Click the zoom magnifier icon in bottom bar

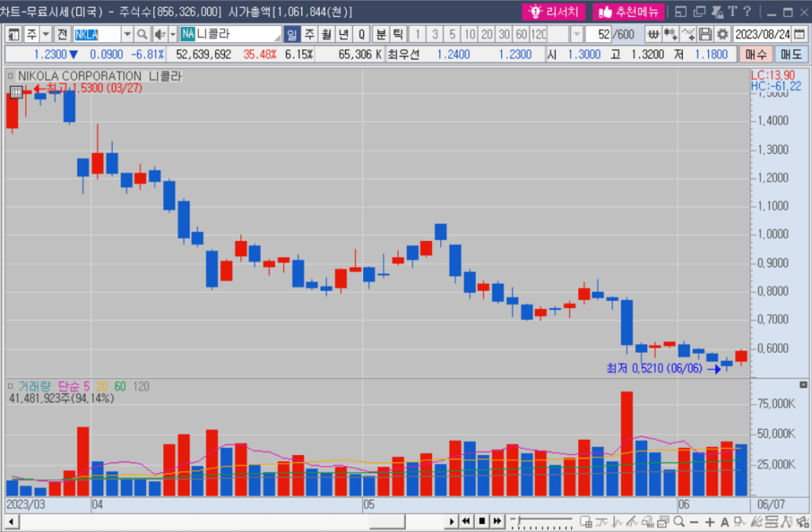(680, 522)
